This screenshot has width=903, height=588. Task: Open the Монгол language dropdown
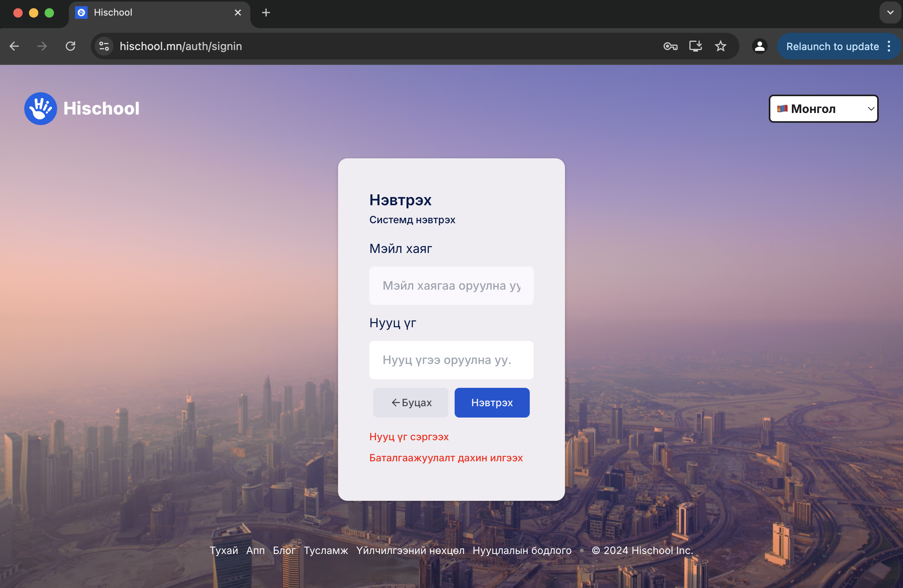823,109
